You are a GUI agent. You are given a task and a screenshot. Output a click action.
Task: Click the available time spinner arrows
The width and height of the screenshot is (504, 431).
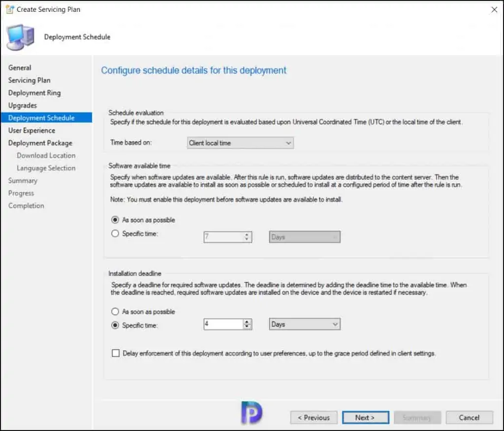coord(247,237)
